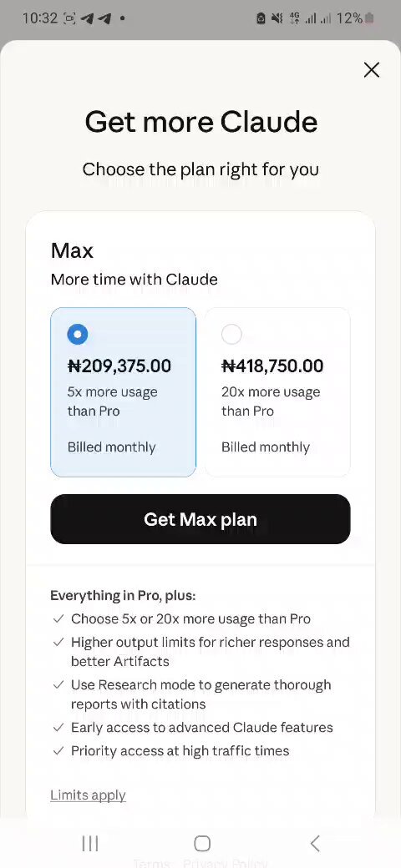Image resolution: width=401 pixels, height=868 pixels.
Task: Tap the battery icon in status bar
Action: click(x=369, y=18)
